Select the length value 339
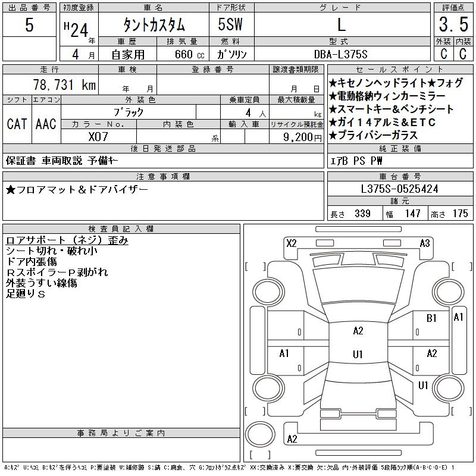The width and height of the screenshot is (476, 476). click(x=363, y=214)
